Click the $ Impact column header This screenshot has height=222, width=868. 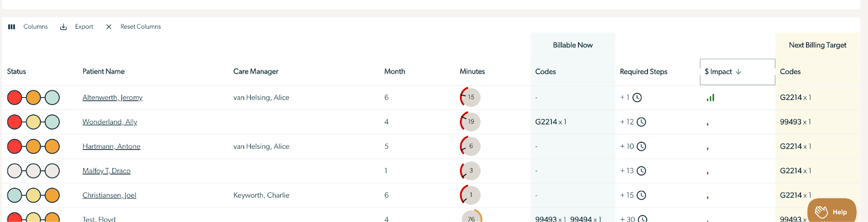[x=737, y=72]
